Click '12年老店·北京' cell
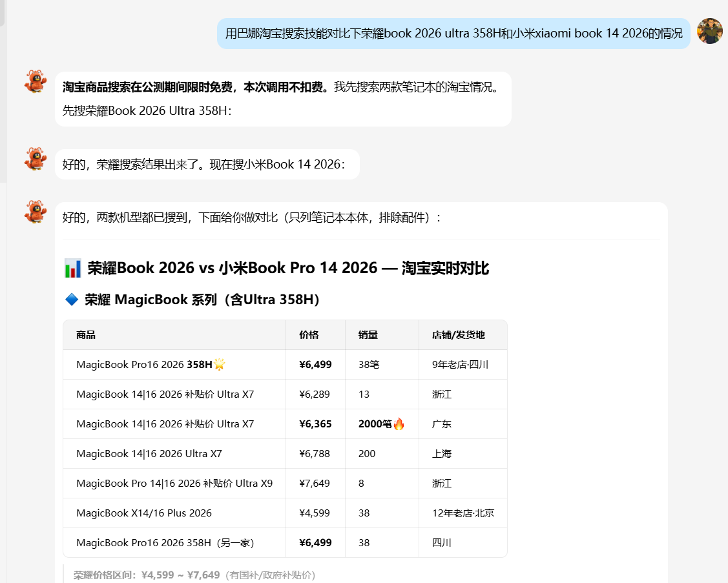This screenshot has height=583, width=728. coord(463,513)
